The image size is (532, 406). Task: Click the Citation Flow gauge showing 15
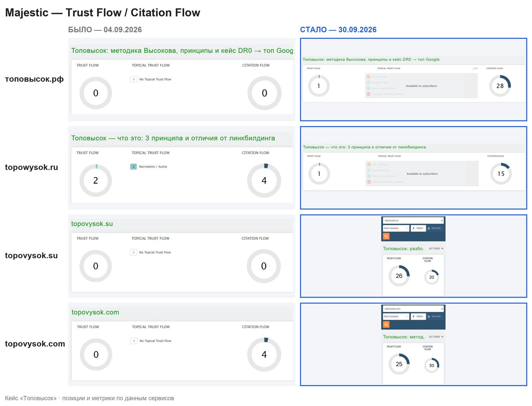[x=501, y=174]
